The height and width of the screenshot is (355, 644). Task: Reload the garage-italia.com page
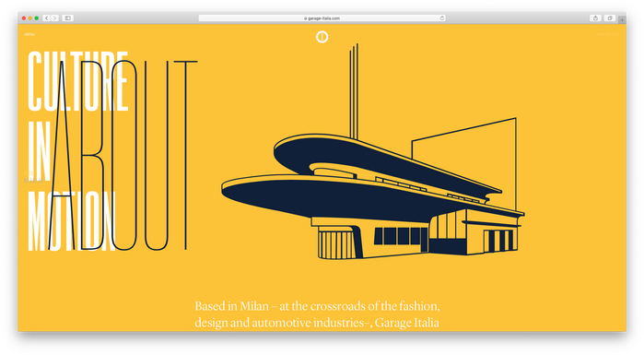click(x=442, y=18)
